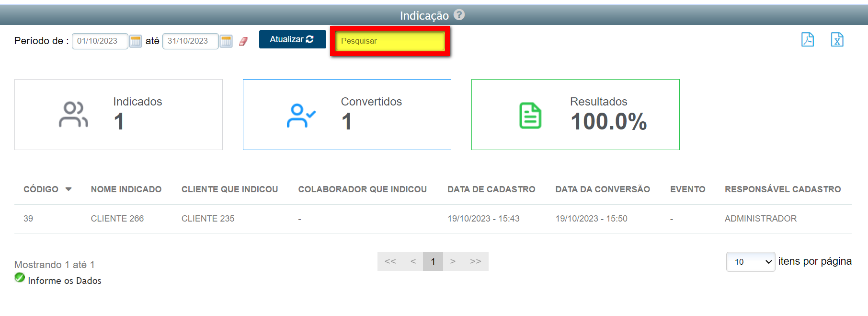Clear the period with eraser icon

point(243,41)
